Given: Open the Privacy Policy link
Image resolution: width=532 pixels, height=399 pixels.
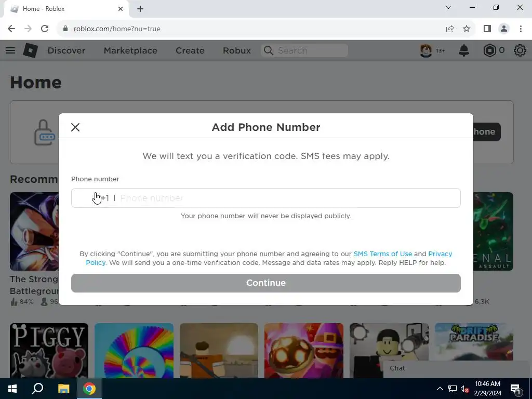Looking at the screenshot, I should (440, 254).
